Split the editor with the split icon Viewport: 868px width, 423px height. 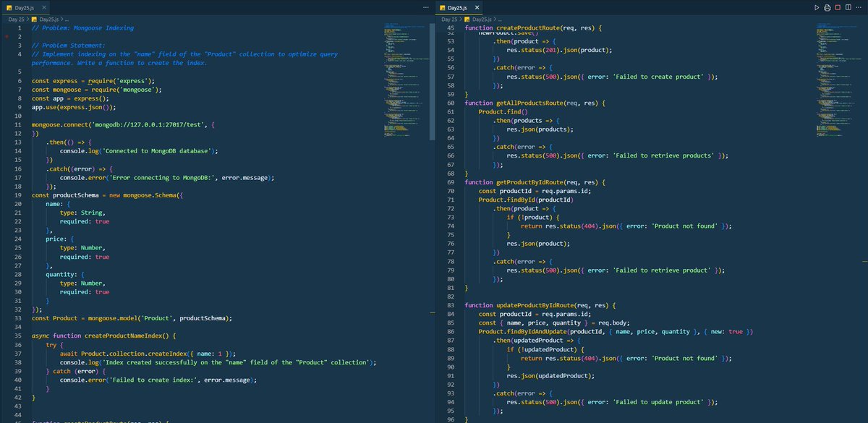click(848, 7)
